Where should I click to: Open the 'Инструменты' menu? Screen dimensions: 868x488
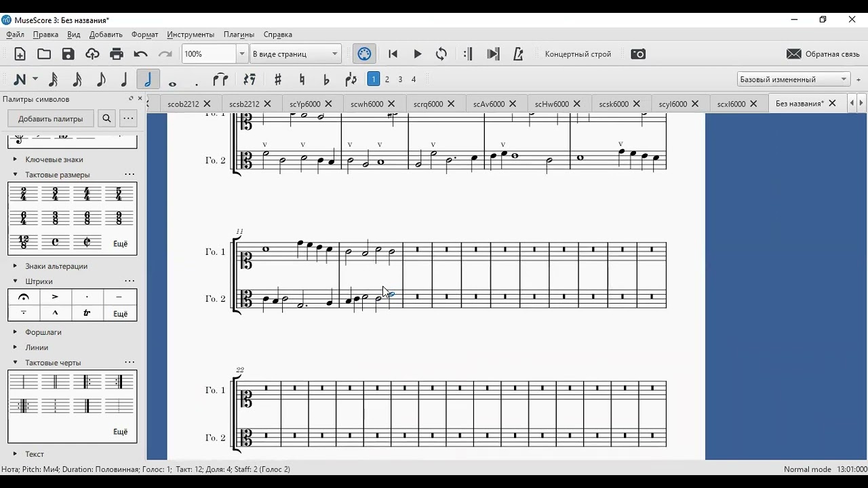point(191,35)
